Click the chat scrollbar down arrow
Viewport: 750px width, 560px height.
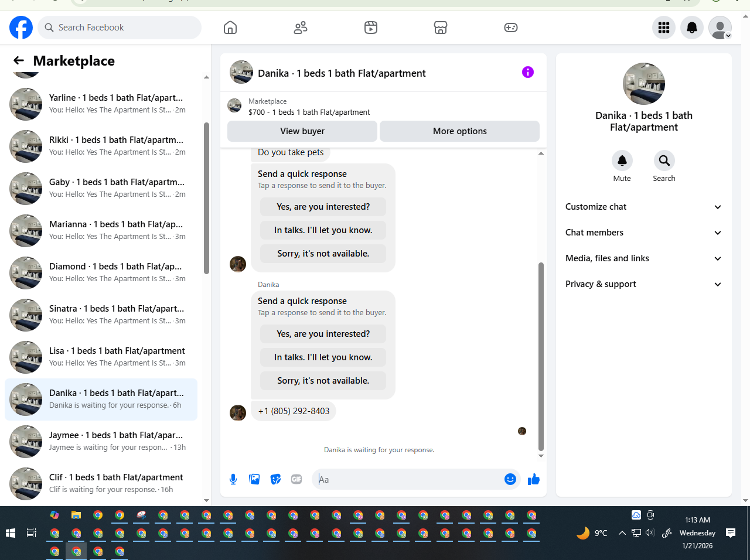coord(541,456)
